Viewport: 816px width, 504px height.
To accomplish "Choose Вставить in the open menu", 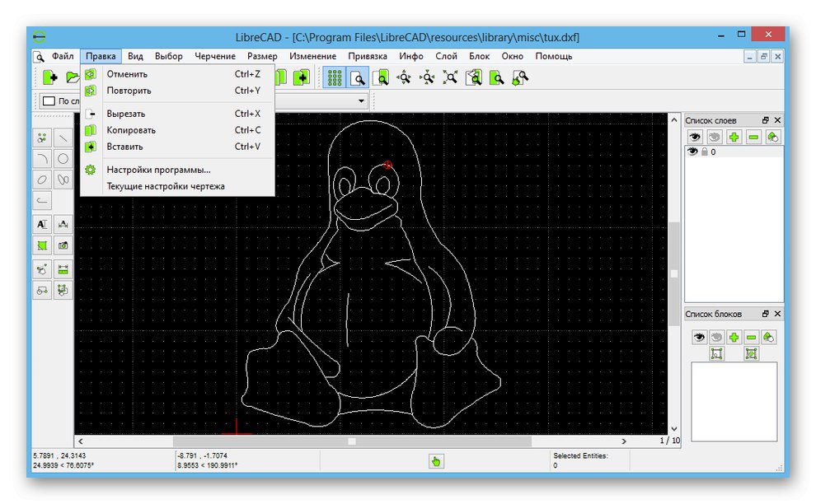I will point(177,147).
